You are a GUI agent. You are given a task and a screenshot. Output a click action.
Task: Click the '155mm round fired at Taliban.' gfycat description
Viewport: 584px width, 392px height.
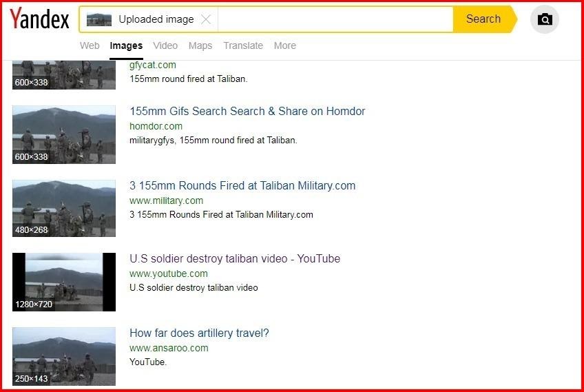(x=189, y=79)
